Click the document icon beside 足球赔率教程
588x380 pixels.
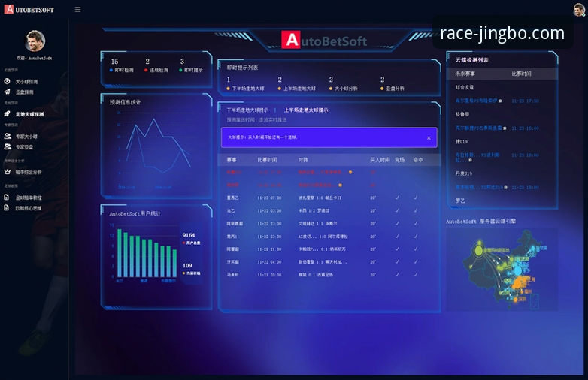6,197
